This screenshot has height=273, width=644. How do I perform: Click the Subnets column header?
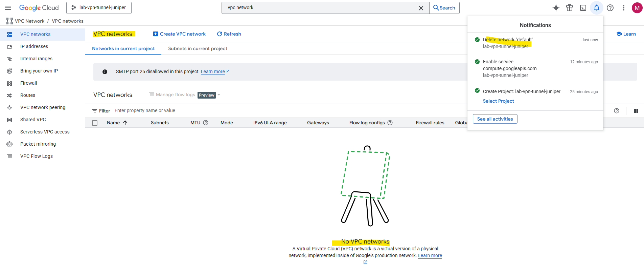point(160,123)
